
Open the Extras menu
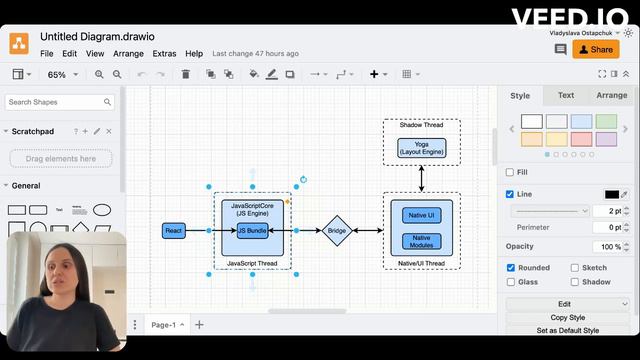tap(164, 53)
